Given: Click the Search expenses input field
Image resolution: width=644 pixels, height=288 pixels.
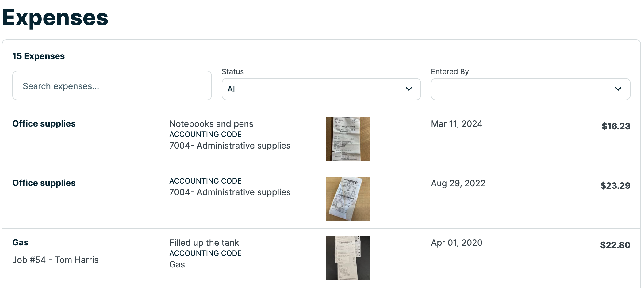Looking at the screenshot, I should [x=112, y=86].
